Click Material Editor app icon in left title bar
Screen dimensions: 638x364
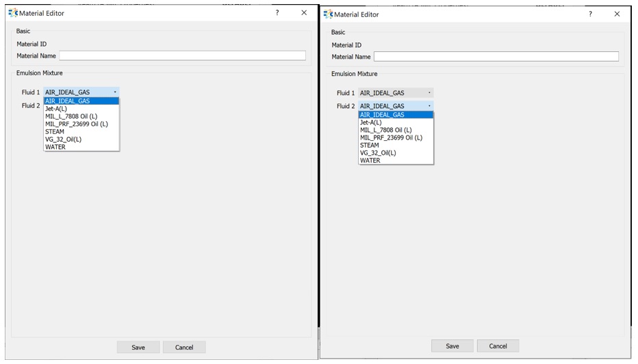(12, 13)
